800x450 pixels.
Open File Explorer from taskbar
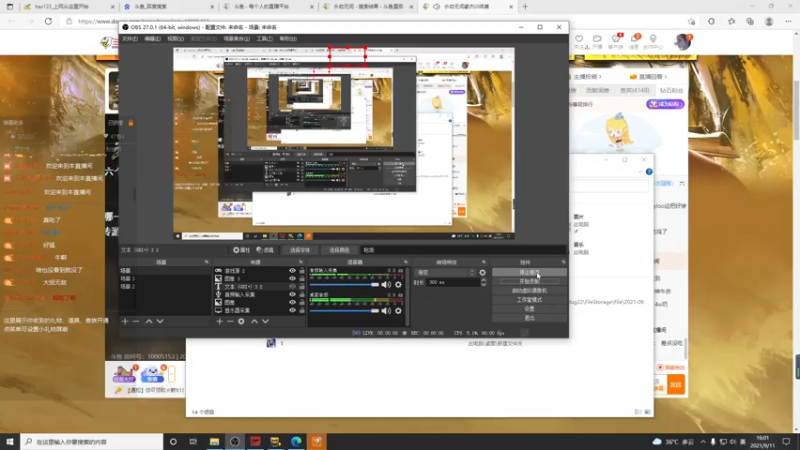(214, 441)
